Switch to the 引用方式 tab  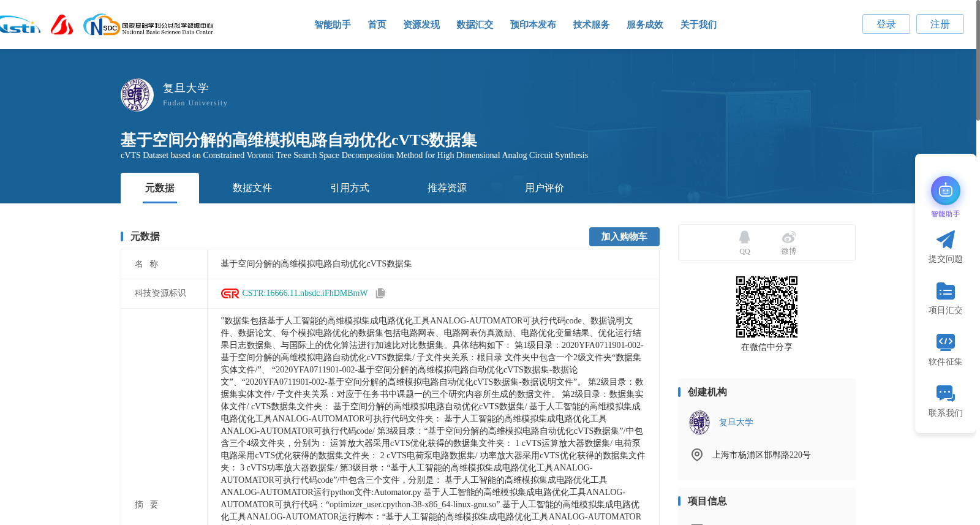350,188
